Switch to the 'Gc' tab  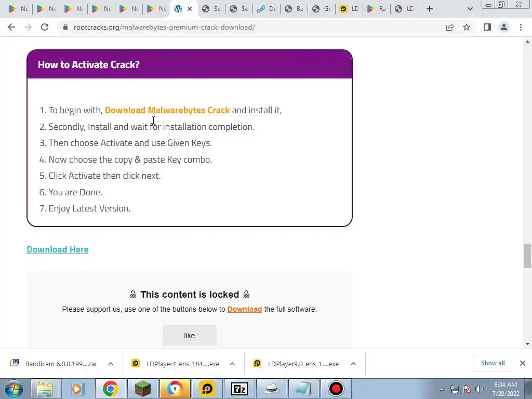tap(321, 9)
